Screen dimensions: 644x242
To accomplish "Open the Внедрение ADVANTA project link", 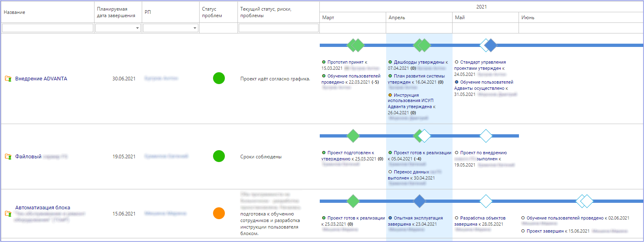I will click(41, 79).
